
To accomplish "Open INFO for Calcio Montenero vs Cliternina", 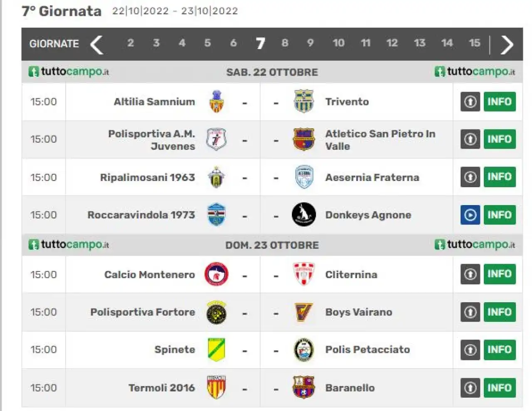I will click(500, 274).
